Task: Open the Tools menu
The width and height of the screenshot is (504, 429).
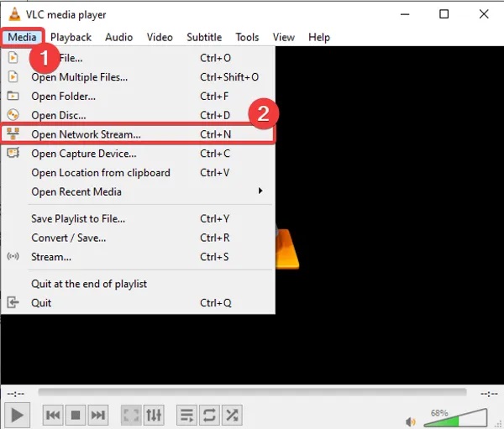Action: click(247, 37)
